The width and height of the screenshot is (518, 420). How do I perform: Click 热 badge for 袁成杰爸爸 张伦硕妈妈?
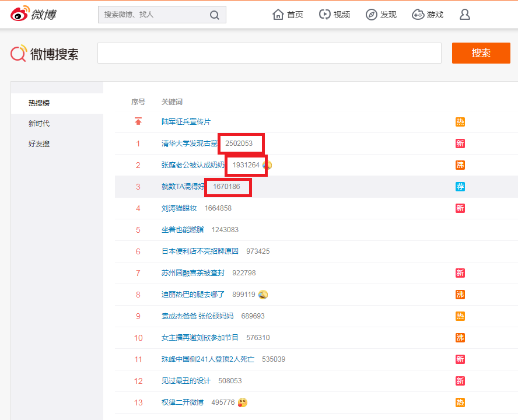tap(460, 316)
